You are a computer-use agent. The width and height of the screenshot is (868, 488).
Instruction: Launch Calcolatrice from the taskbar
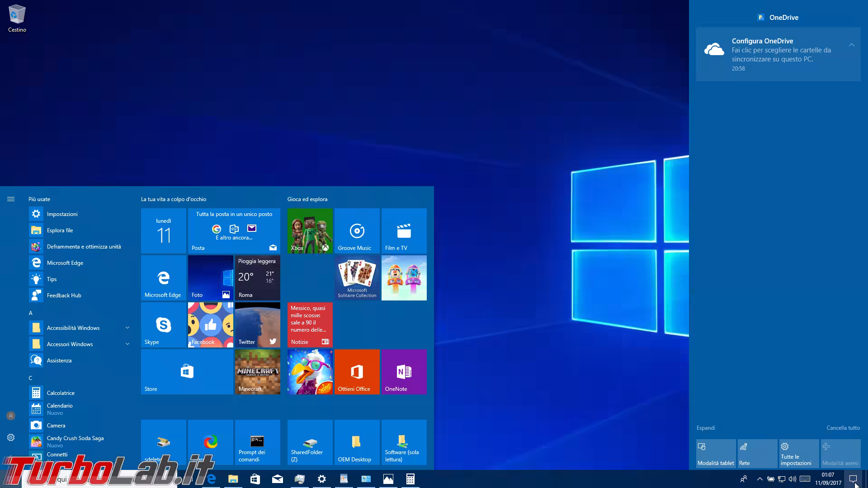pos(410,479)
